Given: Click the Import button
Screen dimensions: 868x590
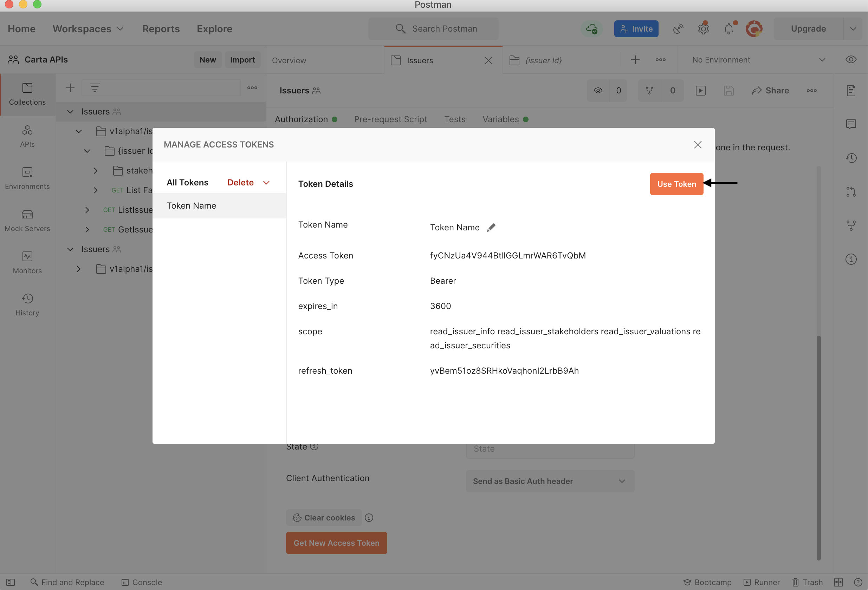Looking at the screenshot, I should click(x=242, y=60).
